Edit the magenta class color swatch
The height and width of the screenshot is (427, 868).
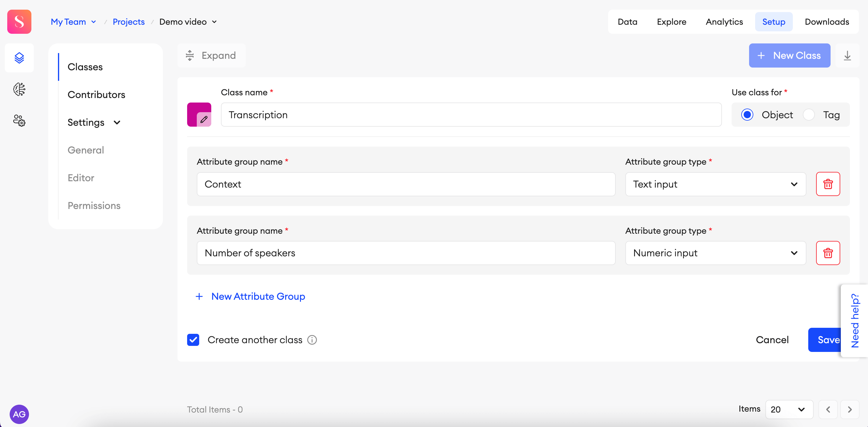(199, 115)
